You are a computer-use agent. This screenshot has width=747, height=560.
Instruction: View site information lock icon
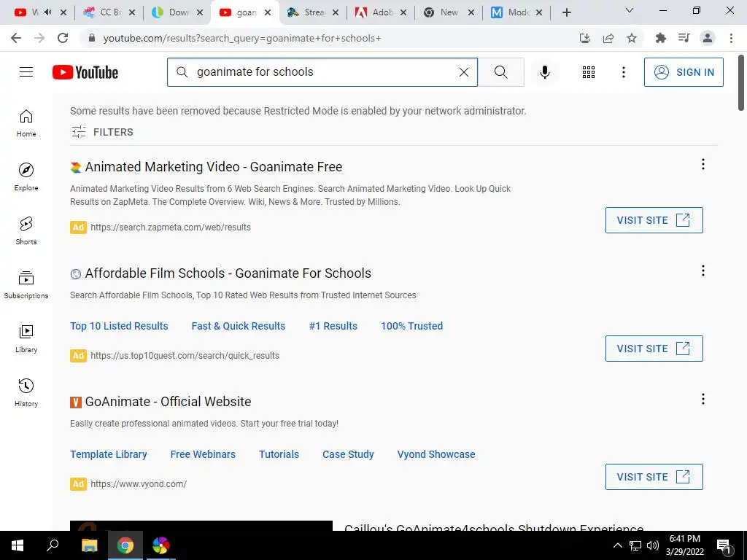click(92, 38)
